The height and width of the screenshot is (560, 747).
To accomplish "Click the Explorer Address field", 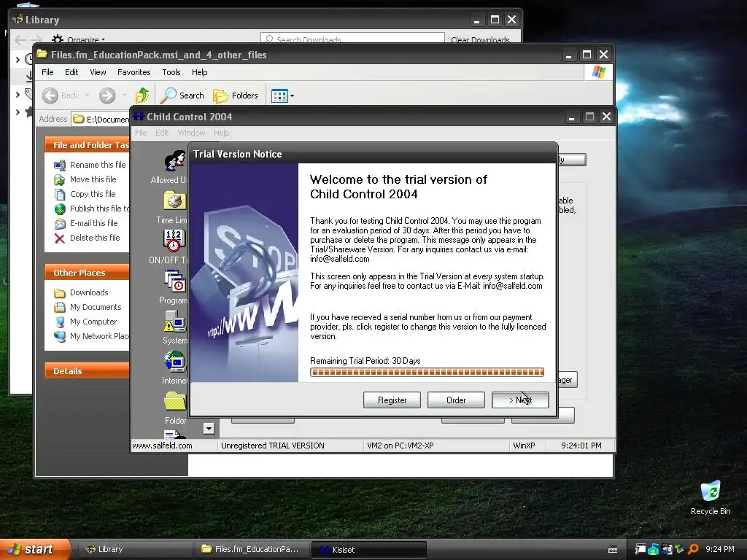I will pos(101,119).
